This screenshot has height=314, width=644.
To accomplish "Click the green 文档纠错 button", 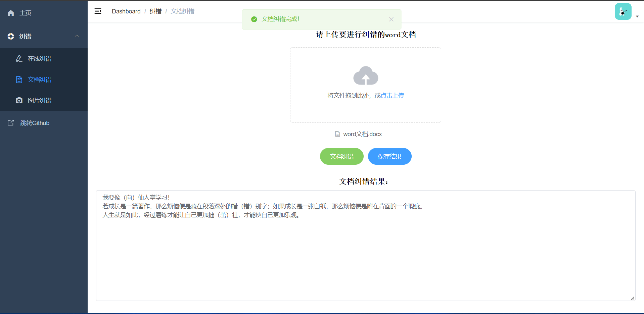I will (341, 156).
